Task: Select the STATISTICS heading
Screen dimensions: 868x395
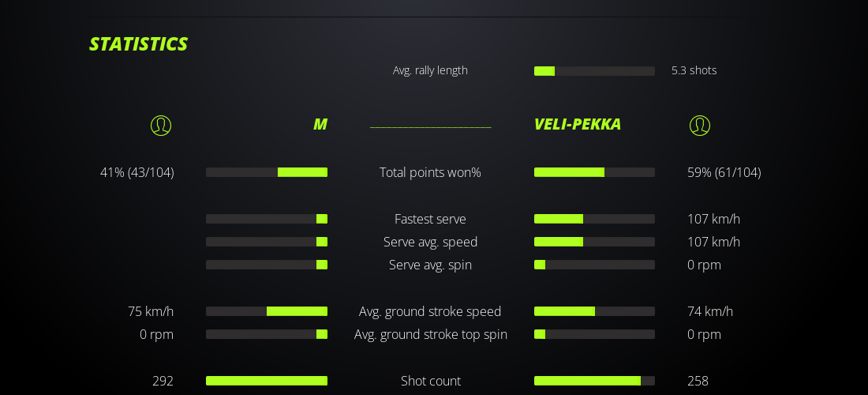Action: point(138,44)
